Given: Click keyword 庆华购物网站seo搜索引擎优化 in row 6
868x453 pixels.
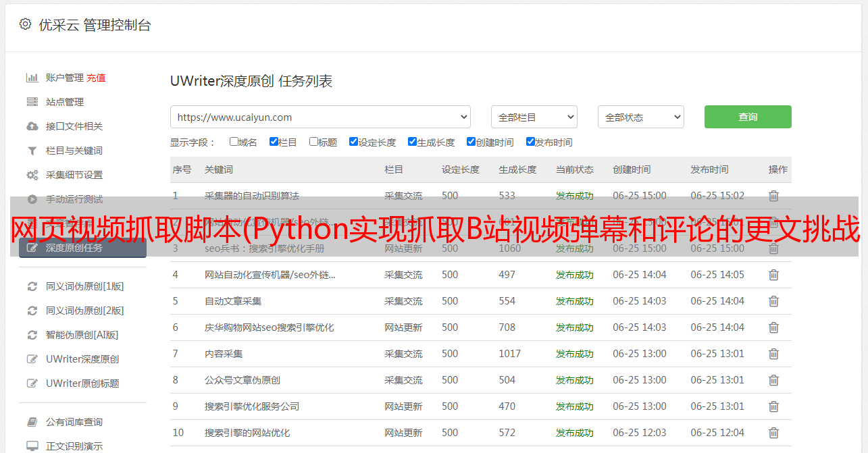Looking at the screenshot, I should 269,327.
